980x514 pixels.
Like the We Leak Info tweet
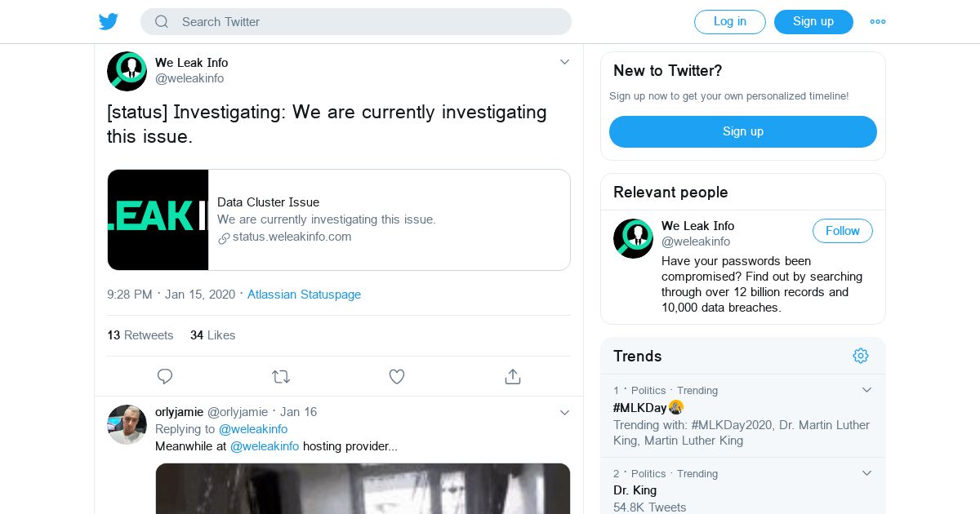397,376
